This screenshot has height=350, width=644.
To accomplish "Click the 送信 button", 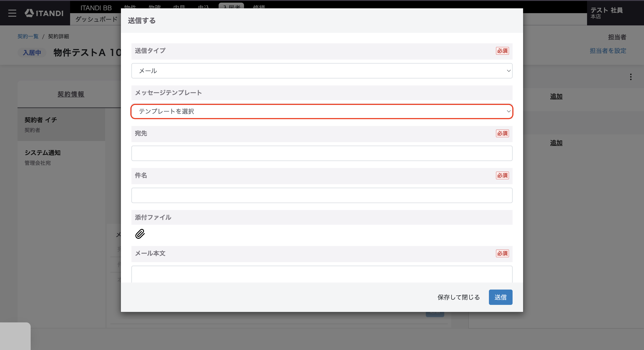I will 501,297.
